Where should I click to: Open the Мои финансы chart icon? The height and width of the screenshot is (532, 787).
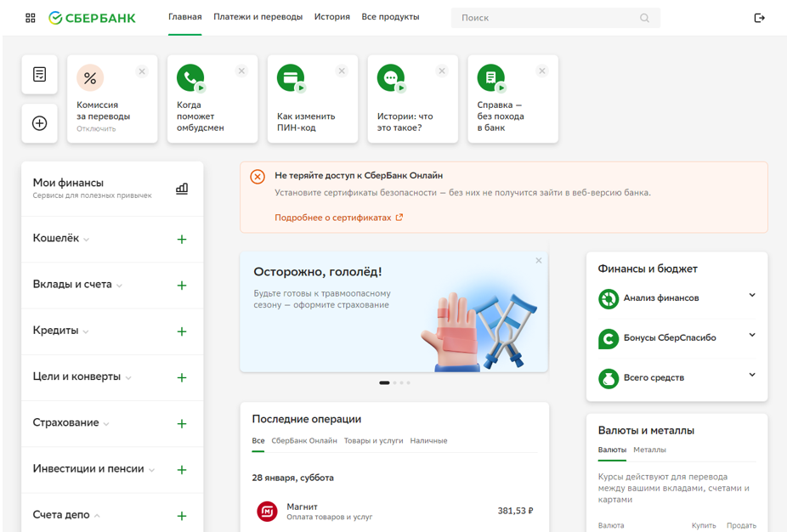point(182,189)
